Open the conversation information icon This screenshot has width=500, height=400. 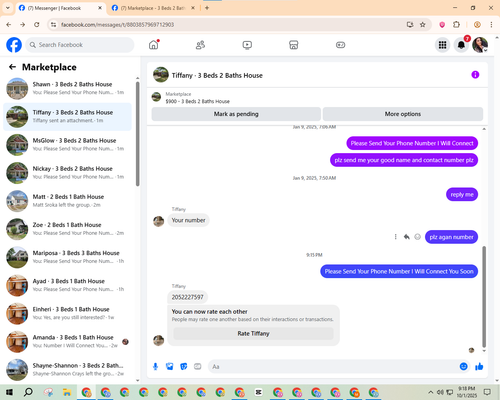pyautogui.click(x=475, y=75)
